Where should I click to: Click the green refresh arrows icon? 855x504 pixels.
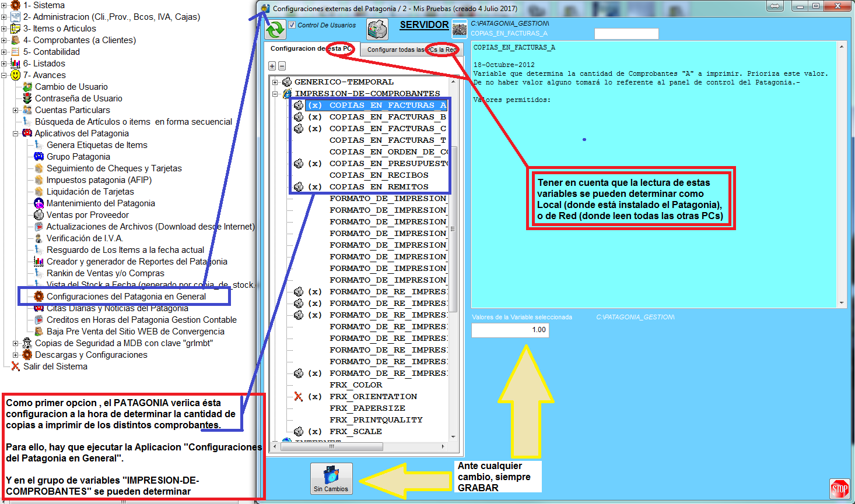(x=275, y=29)
